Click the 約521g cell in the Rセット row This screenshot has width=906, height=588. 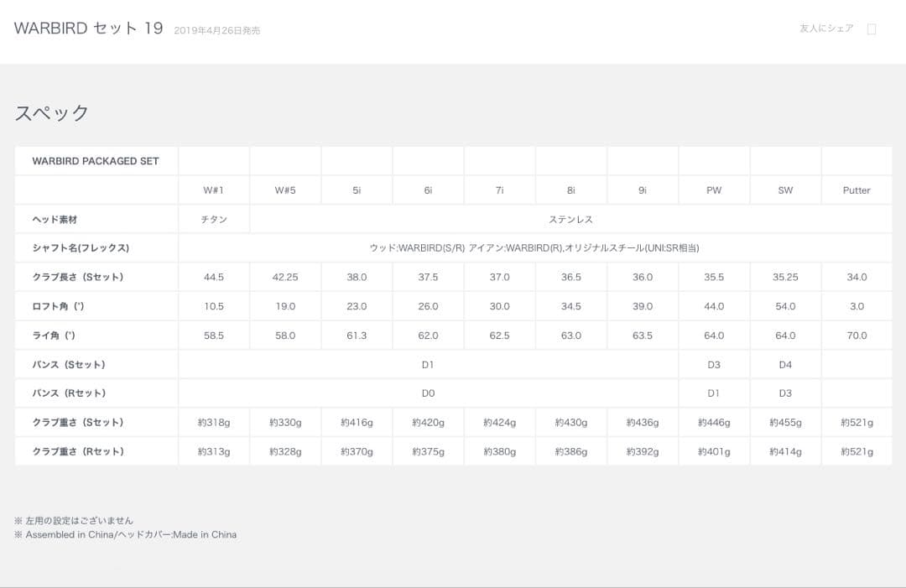857,451
